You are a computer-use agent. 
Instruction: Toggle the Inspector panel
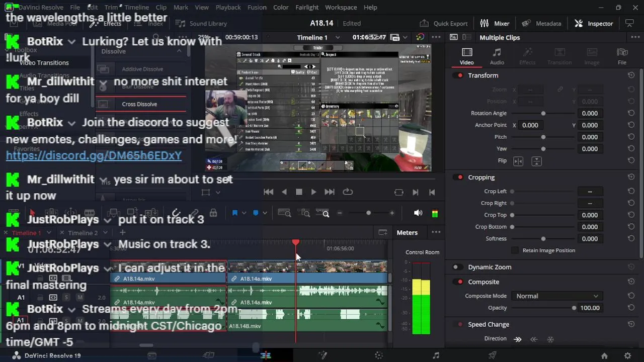point(594,23)
